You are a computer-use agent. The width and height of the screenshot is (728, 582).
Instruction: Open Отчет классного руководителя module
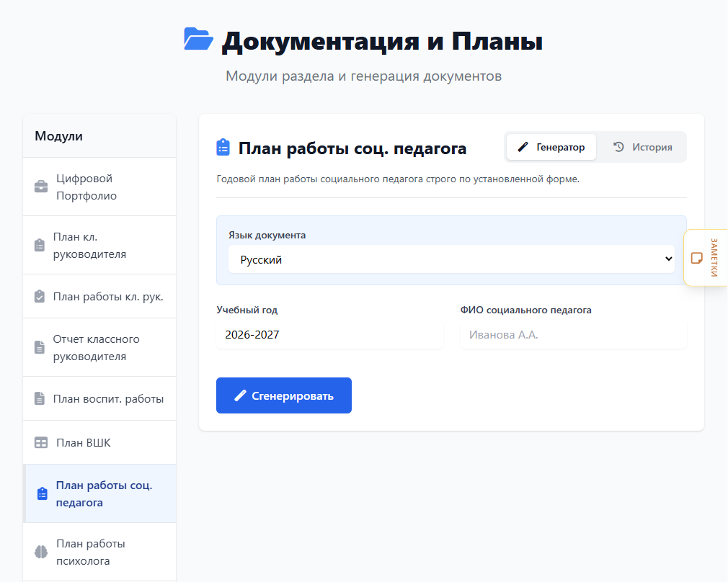(99, 347)
